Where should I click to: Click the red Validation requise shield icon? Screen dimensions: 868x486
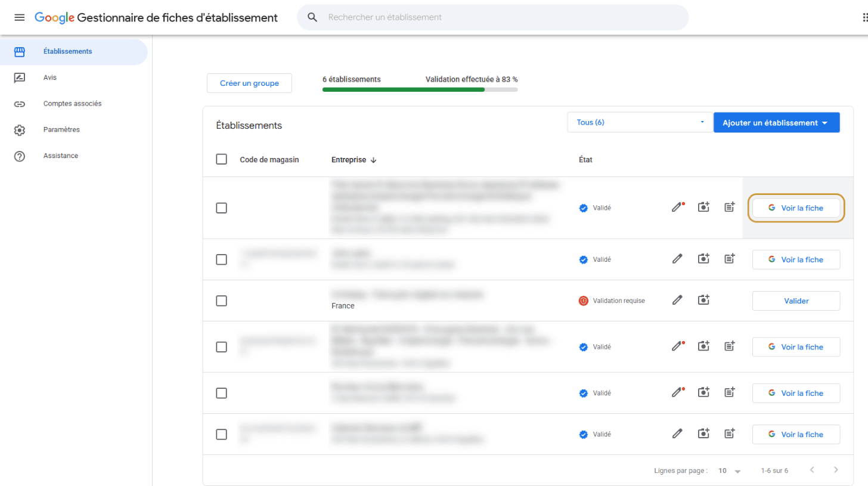click(x=584, y=301)
